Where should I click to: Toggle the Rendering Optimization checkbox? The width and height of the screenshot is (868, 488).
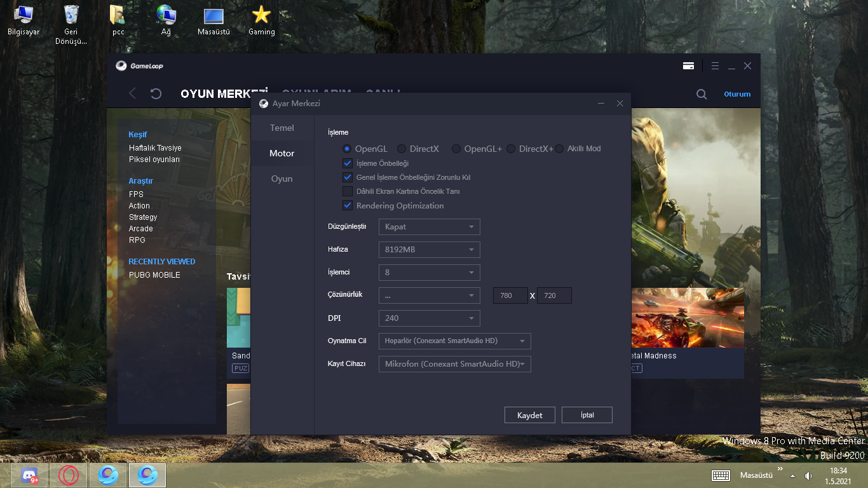tap(348, 205)
